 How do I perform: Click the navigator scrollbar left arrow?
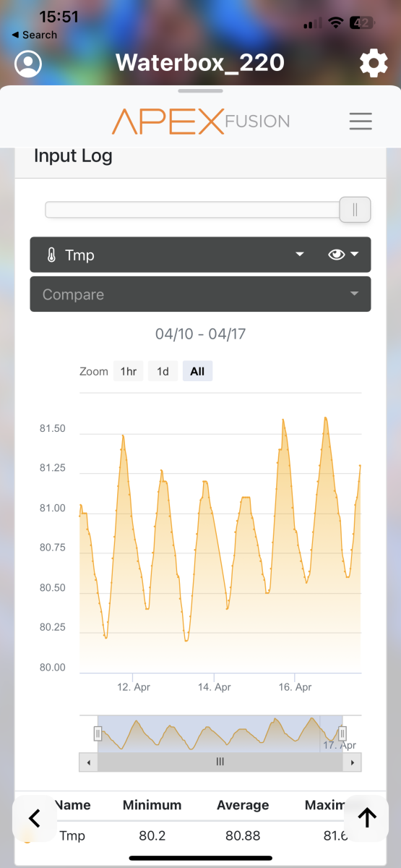[89, 762]
